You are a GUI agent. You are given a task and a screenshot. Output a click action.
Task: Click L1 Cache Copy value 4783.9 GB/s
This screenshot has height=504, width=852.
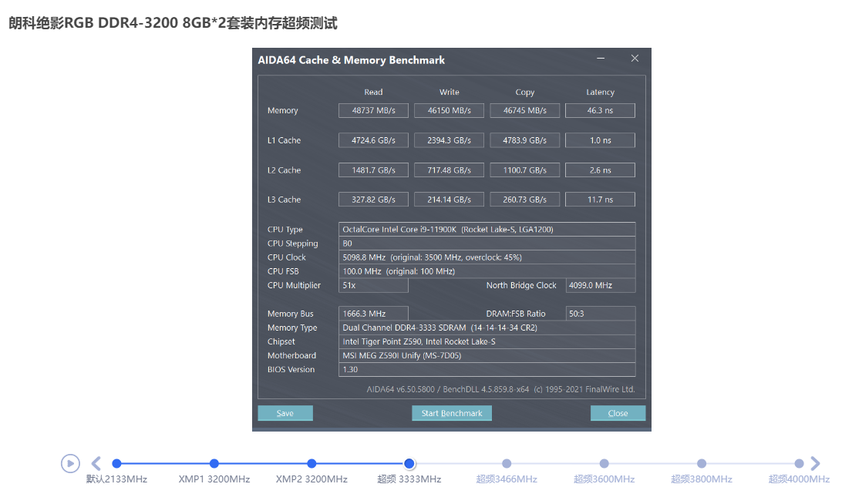(525, 140)
